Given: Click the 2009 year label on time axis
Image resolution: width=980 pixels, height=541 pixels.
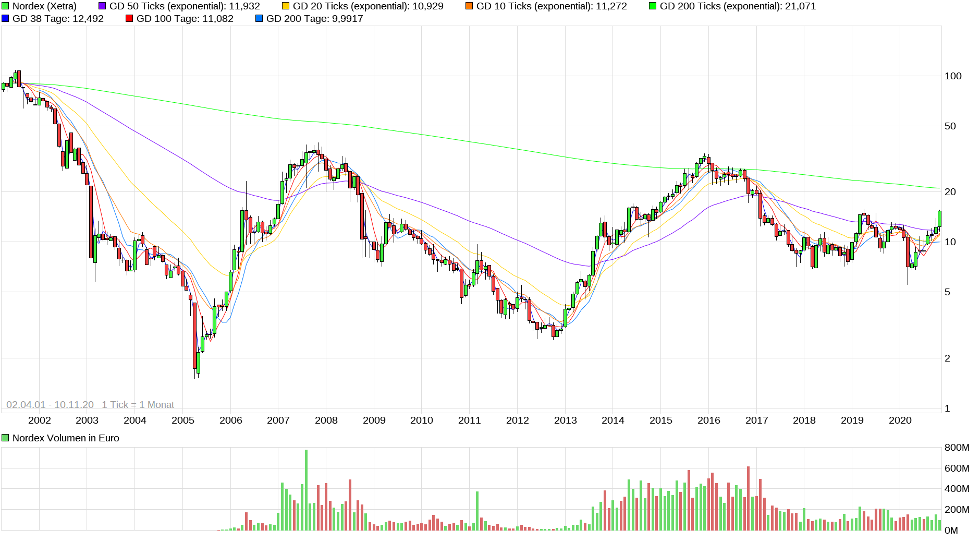Looking at the screenshot, I should [374, 420].
